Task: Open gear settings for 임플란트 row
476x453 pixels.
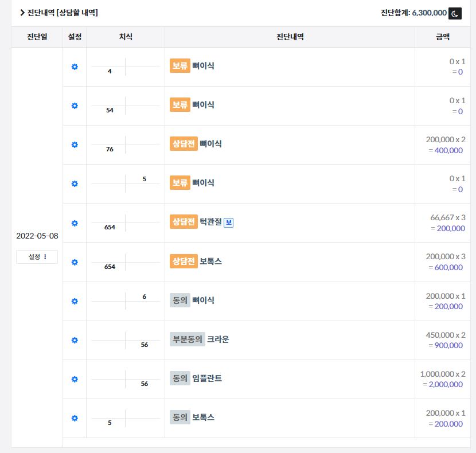Action: tap(75, 379)
